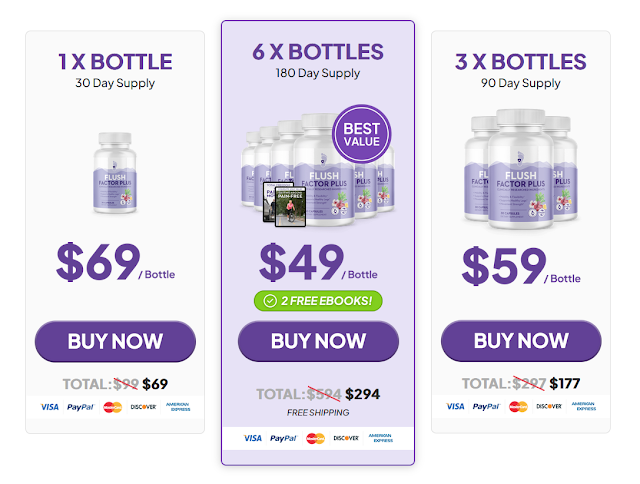Click the single bottle product image
Image resolution: width=640 pixels, height=484 pixels.
pyautogui.click(x=115, y=167)
